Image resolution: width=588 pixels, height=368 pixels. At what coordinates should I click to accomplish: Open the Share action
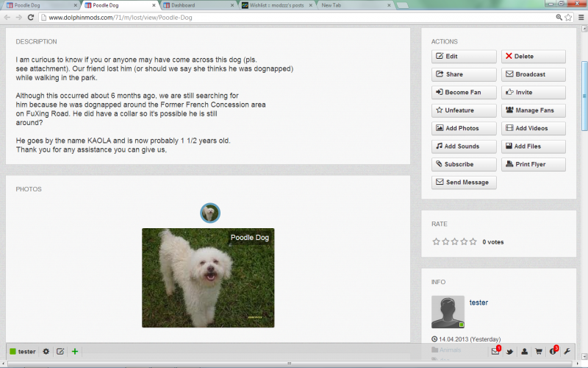point(464,74)
